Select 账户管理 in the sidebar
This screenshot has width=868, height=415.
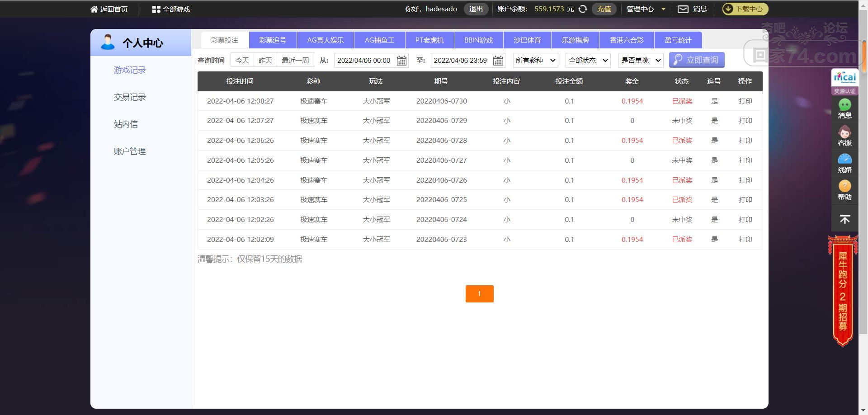pos(130,151)
